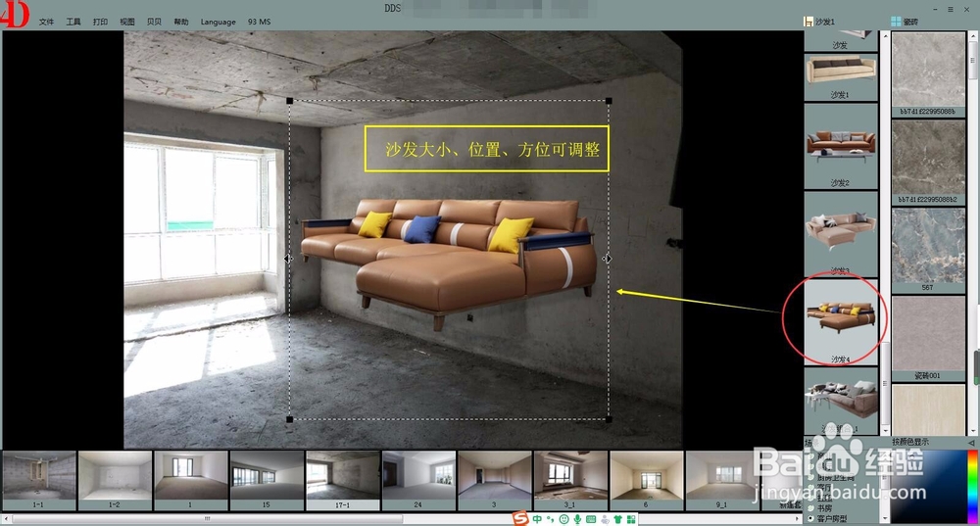Click the right-middle arrow handle of selection box
The image size is (980, 526).
(x=608, y=258)
